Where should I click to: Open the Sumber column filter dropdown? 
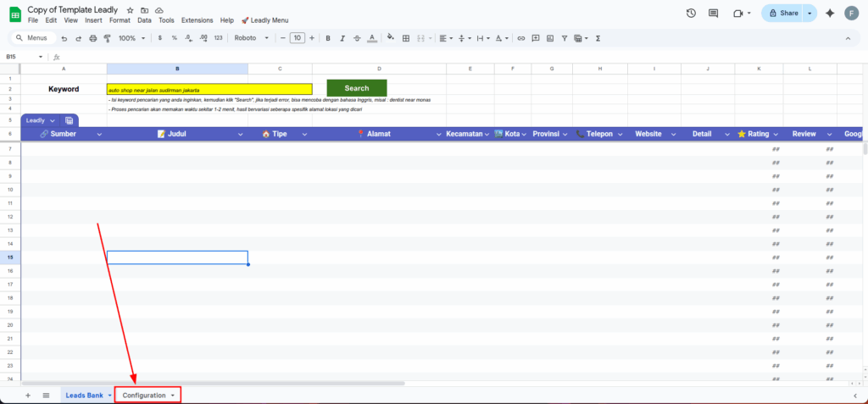(99, 134)
